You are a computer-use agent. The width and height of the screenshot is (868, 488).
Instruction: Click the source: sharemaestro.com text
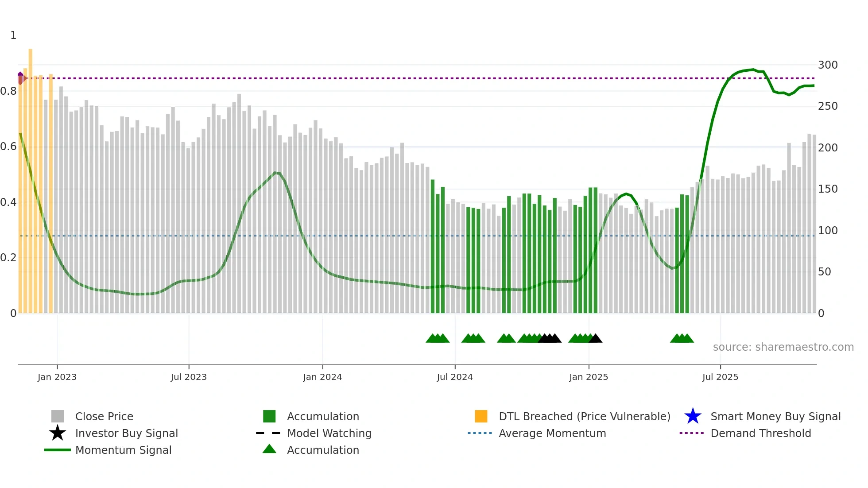pos(783,347)
